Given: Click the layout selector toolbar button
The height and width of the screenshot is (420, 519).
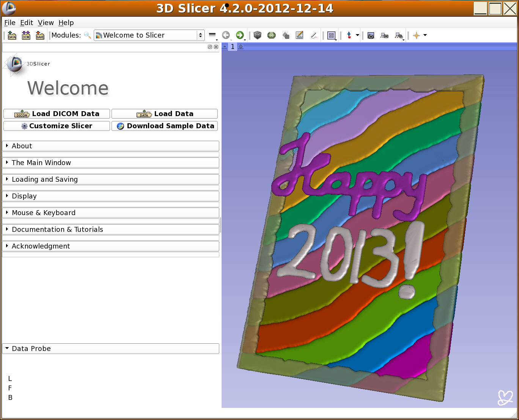Looking at the screenshot, I should coord(332,35).
